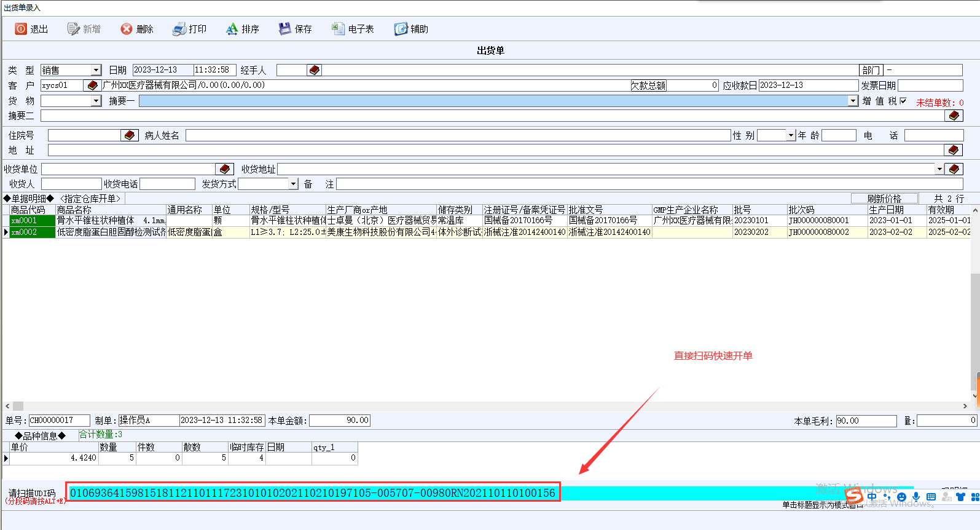Expand the 类型 销售 dropdown

click(x=96, y=70)
